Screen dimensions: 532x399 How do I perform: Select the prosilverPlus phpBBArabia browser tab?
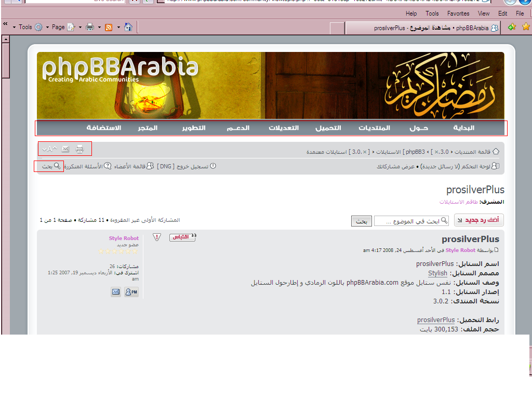(423, 28)
